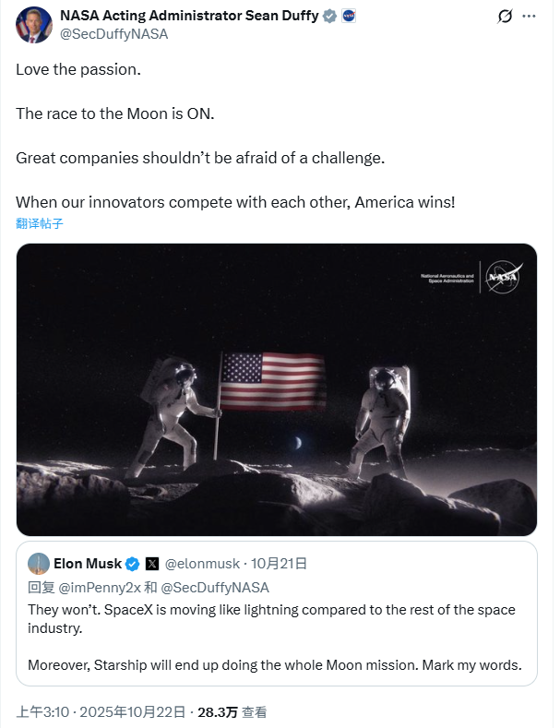The width and height of the screenshot is (560, 728).
Task: Click Elon Musk's blue verified checkmark
Action: click(x=133, y=563)
